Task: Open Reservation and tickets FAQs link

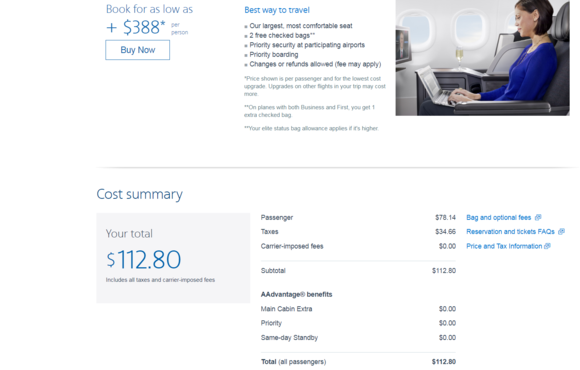Action: [x=510, y=232]
